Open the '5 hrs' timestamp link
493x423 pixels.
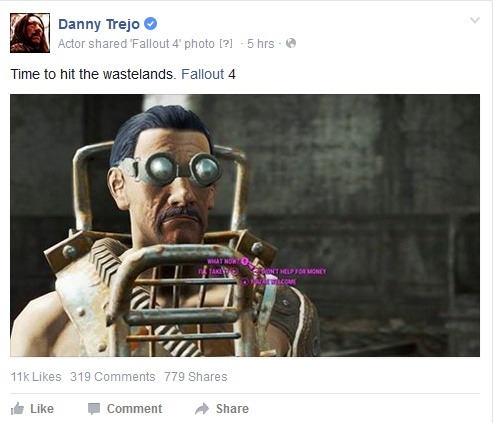tap(260, 44)
